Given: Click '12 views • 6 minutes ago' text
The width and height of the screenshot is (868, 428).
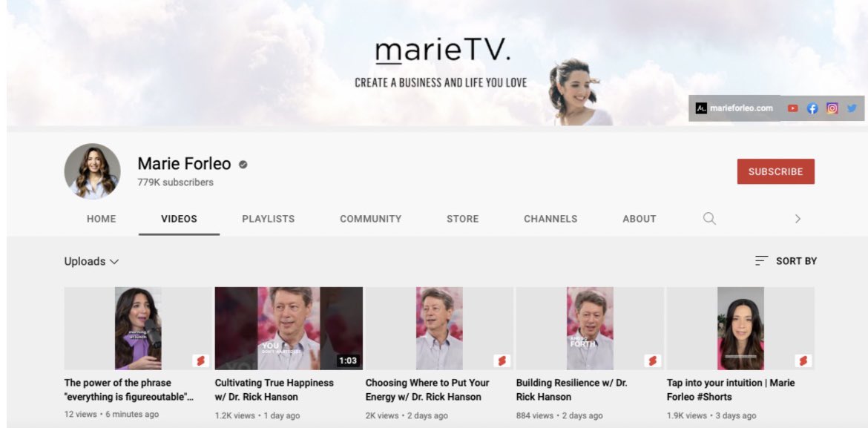Looking at the screenshot, I should click(111, 414).
